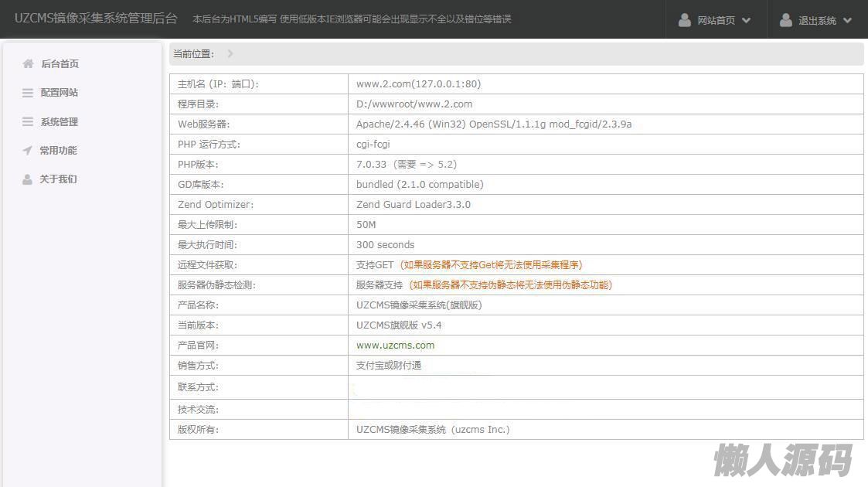Click the list icon beside 配置网站
Screen dimensions: 868x487
(x=28, y=93)
